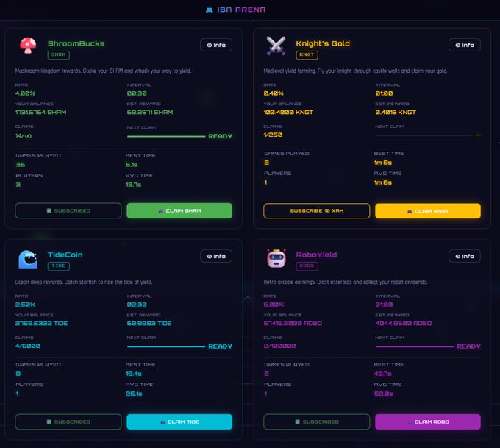Click the 2.50% rate value

(25, 305)
